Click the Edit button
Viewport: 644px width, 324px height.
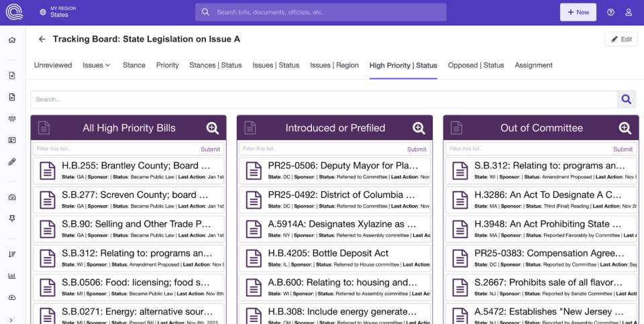click(x=621, y=39)
